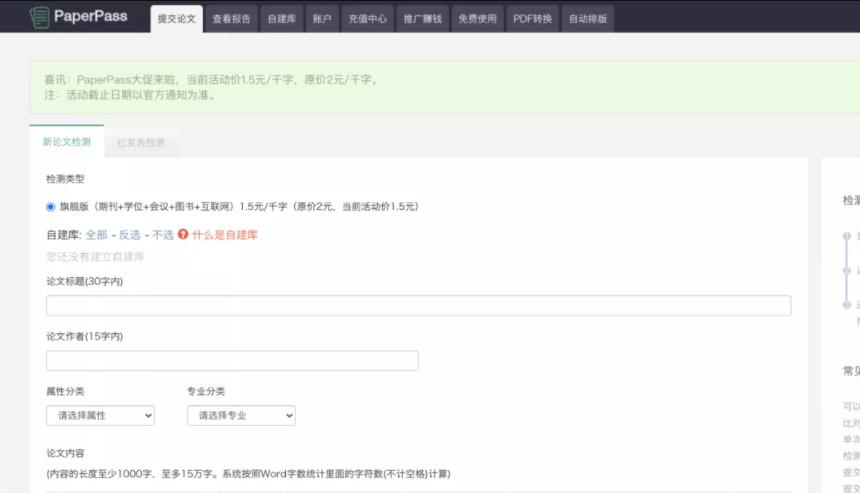Open the PDF转换 tab

coord(533,19)
